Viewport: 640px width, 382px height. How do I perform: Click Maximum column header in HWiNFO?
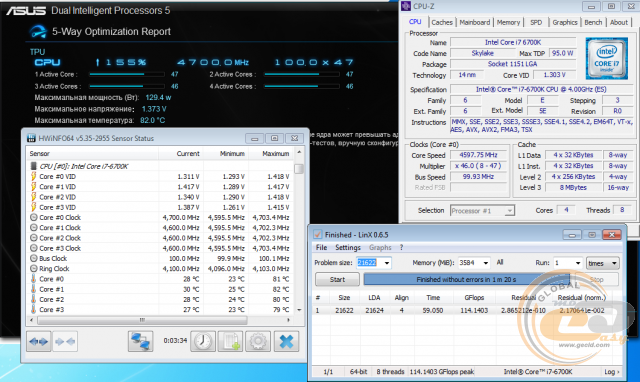pos(271,154)
